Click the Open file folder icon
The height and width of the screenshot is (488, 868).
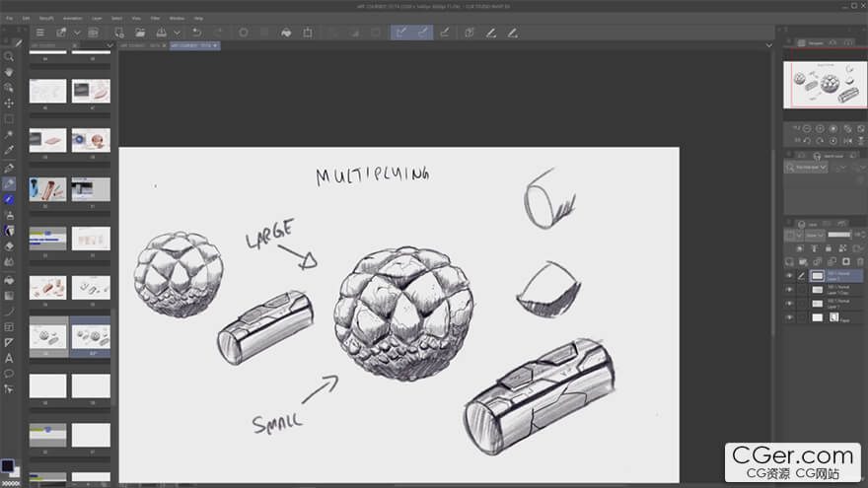140,33
